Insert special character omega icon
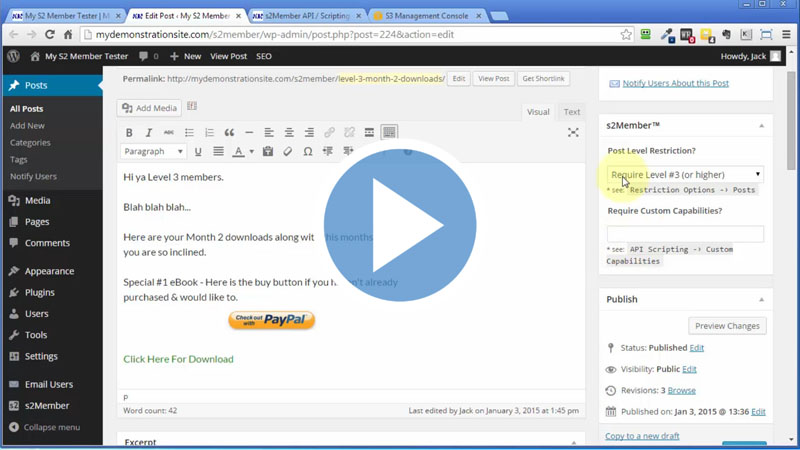The height and width of the screenshot is (450, 800). [308, 152]
